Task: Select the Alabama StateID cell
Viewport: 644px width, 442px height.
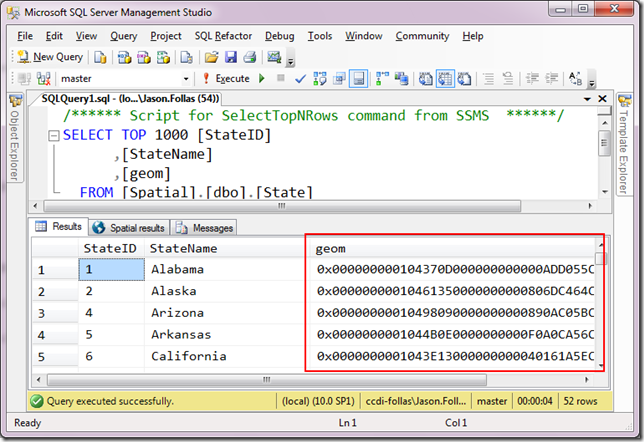Action: 110,269
